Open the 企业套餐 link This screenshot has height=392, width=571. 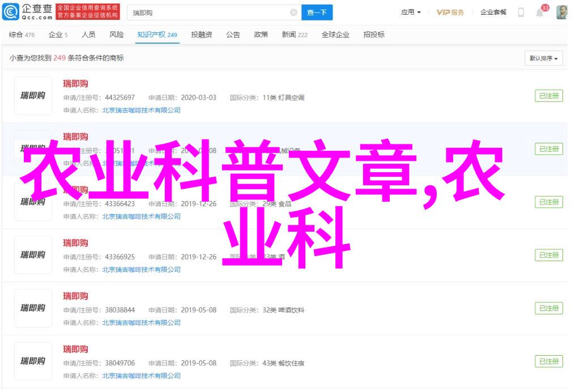[493, 12]
